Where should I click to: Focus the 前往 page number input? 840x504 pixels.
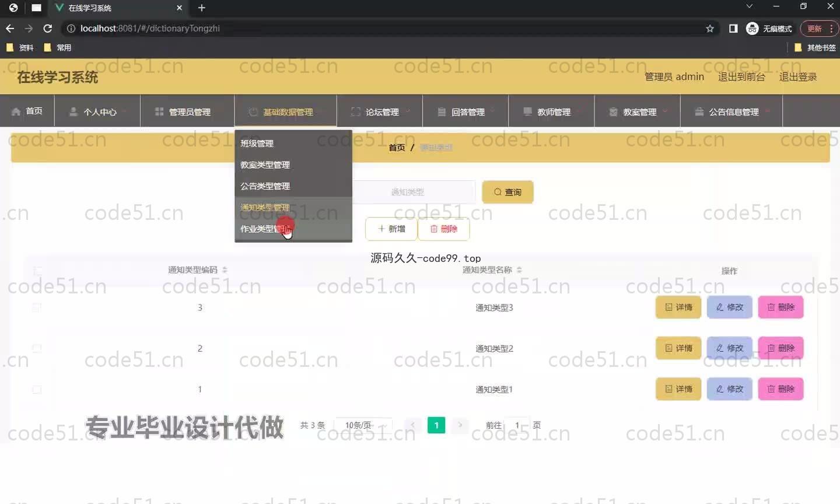[x=517, y=425]
